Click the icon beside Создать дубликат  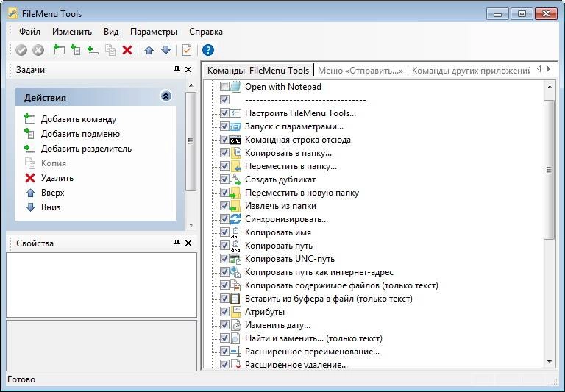coord(235,179)
